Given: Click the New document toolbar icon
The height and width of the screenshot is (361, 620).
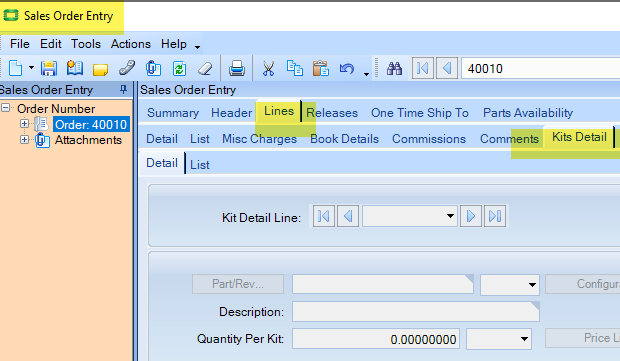Looking at the screenshot, I should 15,68.
